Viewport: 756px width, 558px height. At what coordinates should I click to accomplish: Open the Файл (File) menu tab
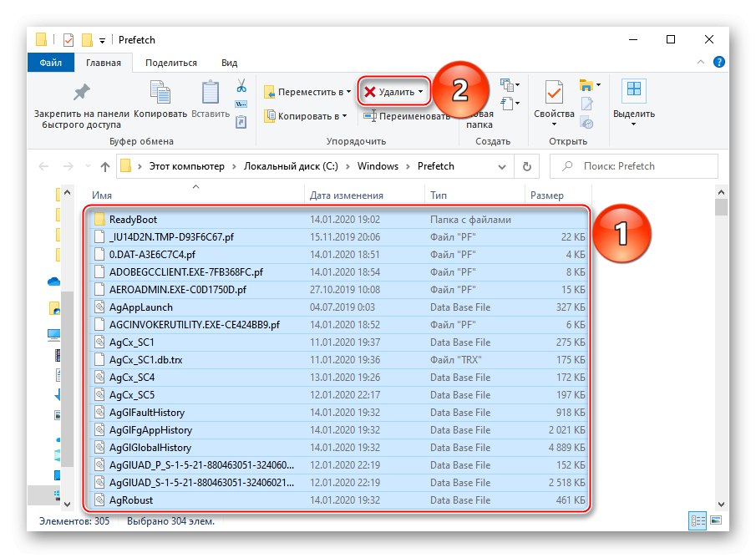coord(50,63)
